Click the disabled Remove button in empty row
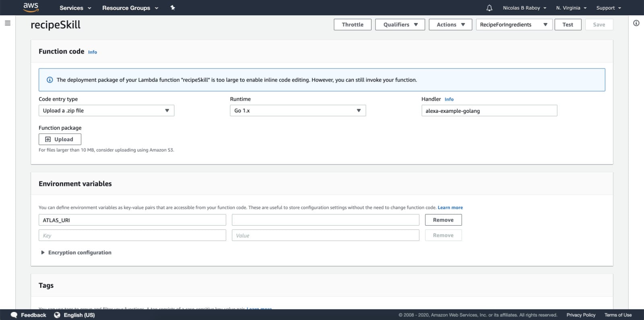The width and height of the screenshot is (644, 320). pos(443,235)
